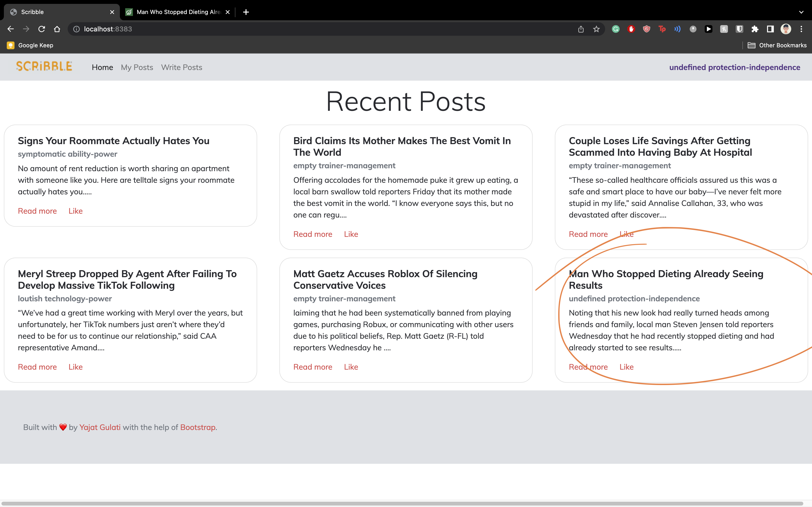Click the horizontal scrollbar at page bottom
Viewport: 812px width, 507px height.
click(403, 503)
